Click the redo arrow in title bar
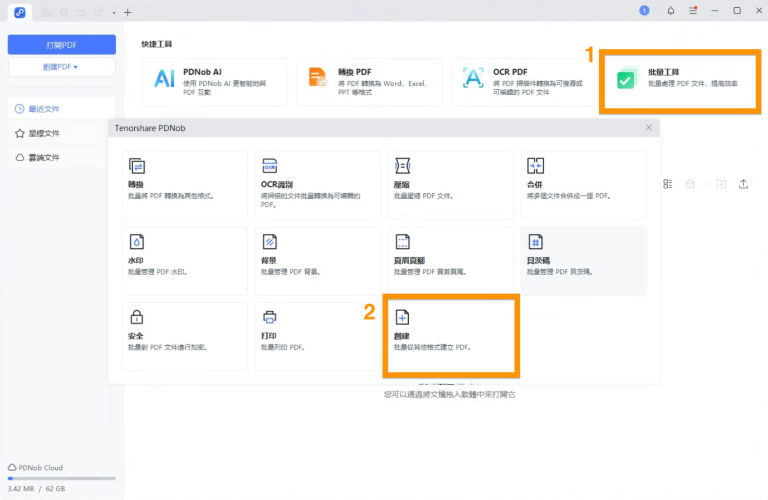 click(98, 13)
